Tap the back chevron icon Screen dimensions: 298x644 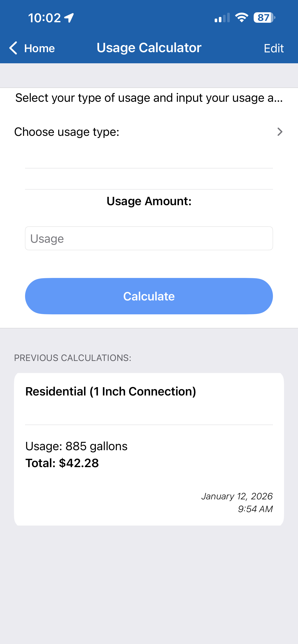point(13,48)
